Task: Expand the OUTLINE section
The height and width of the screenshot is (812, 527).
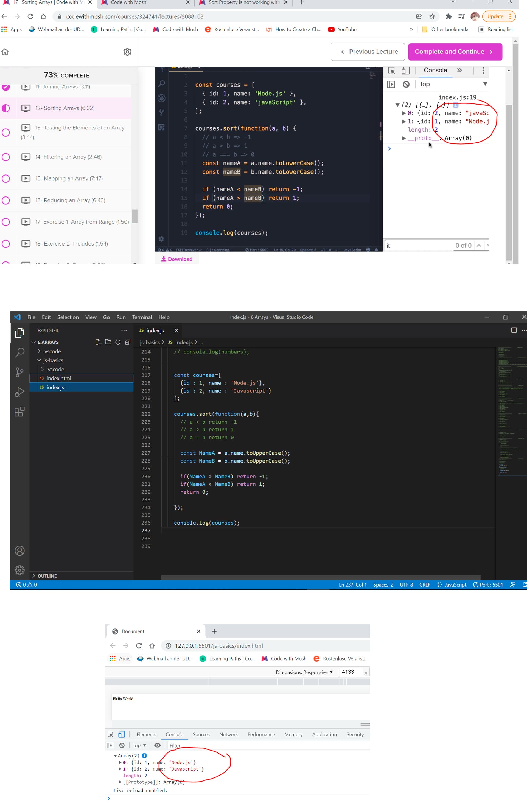Action: (33, 576)
